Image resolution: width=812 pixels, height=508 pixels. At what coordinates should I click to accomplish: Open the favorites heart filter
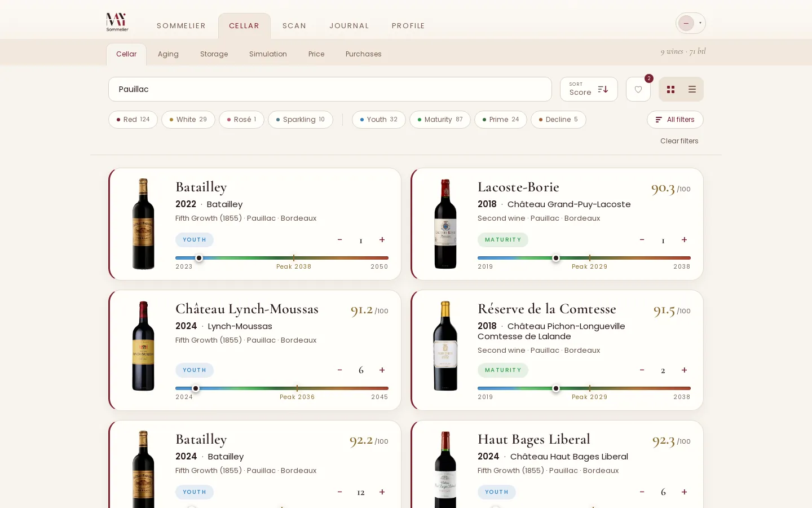(x=638, y=89)
